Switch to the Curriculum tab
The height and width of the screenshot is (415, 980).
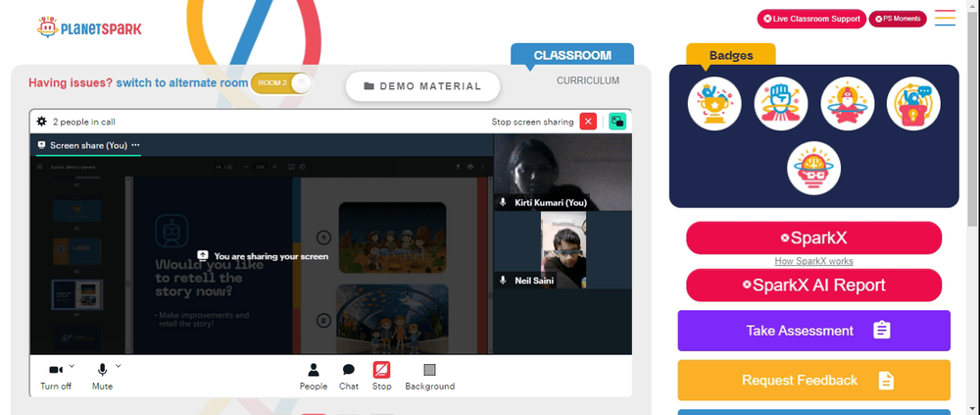pos(588,80)
